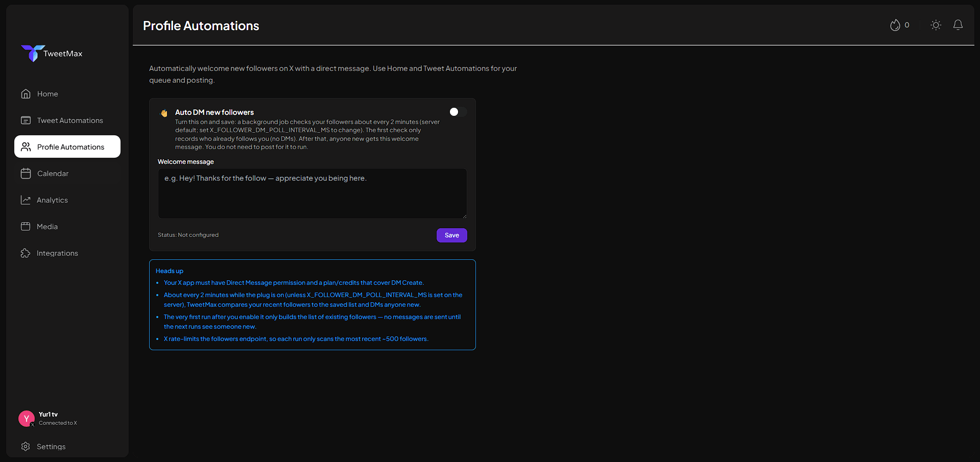Click the Home house icon
The height and width of the screenshot is (462, 980).
point(26,94)
